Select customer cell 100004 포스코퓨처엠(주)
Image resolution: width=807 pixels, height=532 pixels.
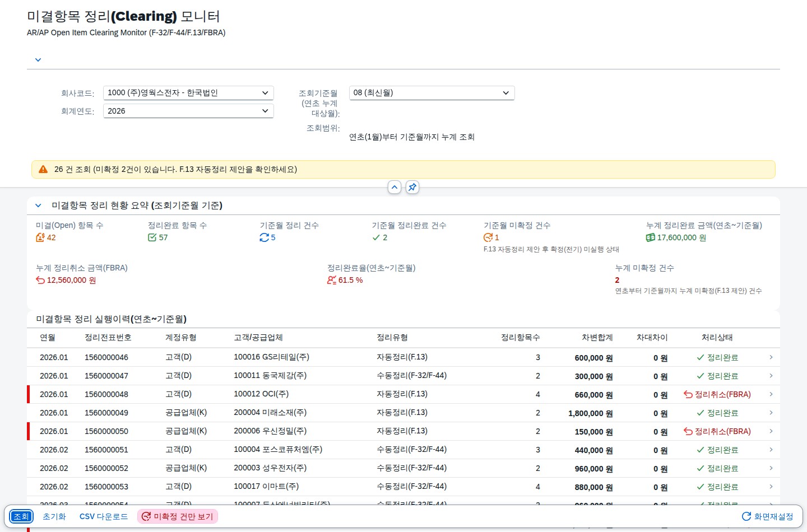click(278, 450)
